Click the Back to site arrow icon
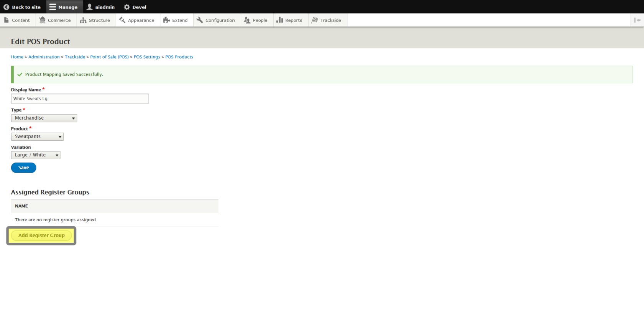The image size is (644, 321). pos(6,7)
